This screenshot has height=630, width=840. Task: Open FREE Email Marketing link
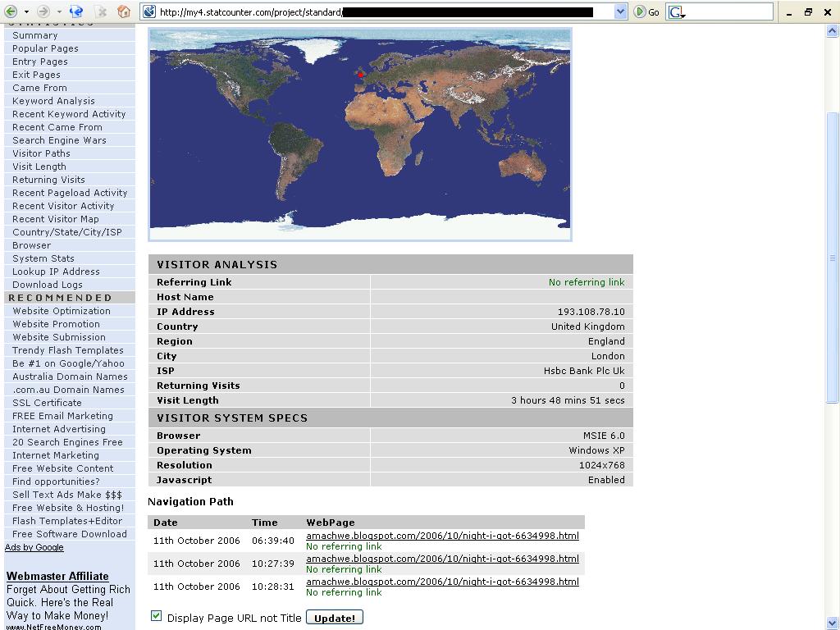pos(62,416)
